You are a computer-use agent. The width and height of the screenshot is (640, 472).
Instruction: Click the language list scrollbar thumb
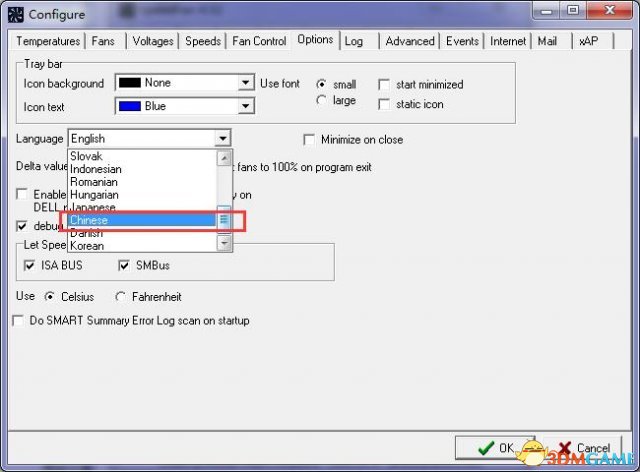[x=224, y=220]
